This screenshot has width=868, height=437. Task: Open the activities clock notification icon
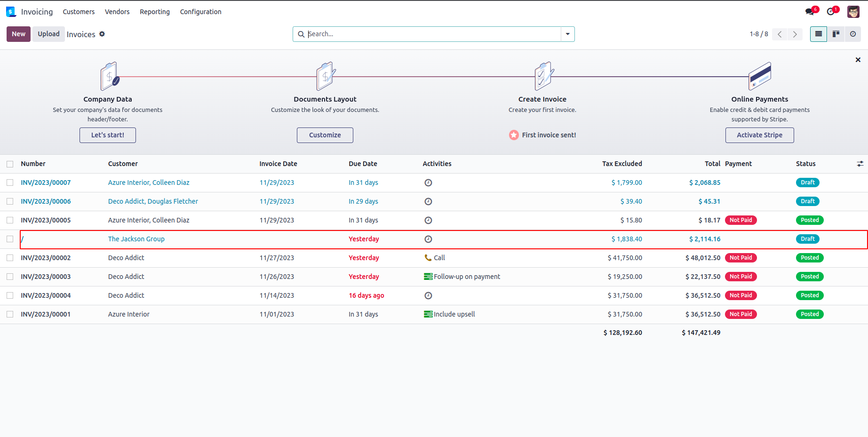coord(831,12)
